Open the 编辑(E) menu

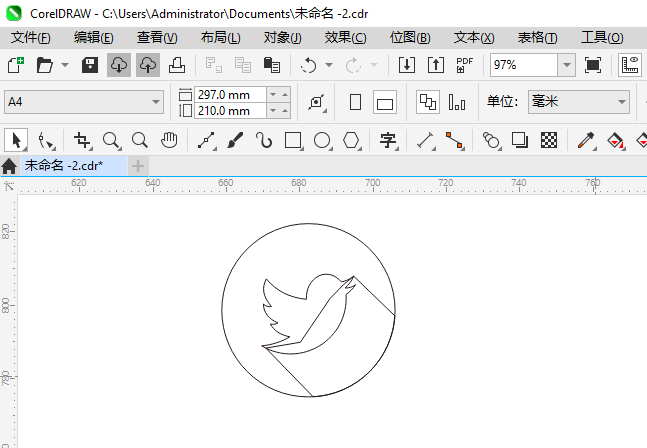tap(94, 38)
